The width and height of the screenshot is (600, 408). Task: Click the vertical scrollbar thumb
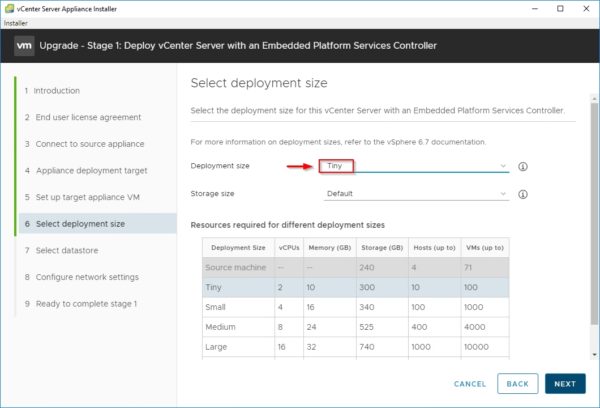click(x=594, y=214)
